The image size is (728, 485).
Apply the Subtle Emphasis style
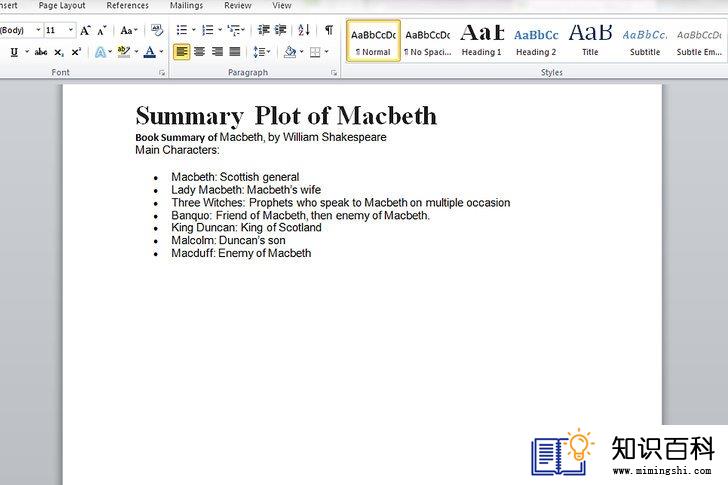coord(699,41)
